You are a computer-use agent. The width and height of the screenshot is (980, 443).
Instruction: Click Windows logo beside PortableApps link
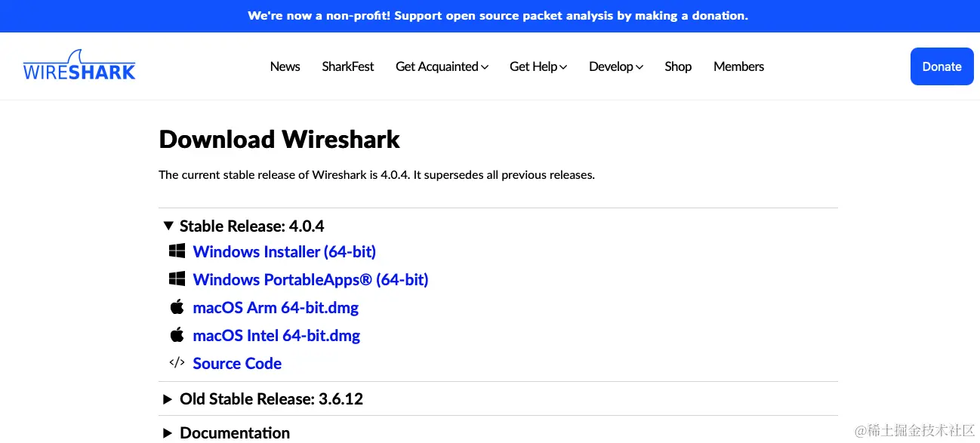coord(177,278)
